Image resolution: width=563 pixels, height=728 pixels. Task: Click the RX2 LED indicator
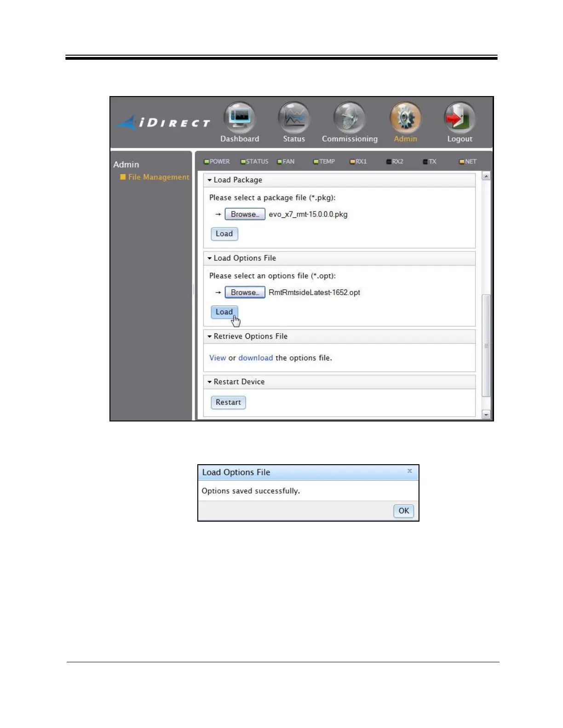point(389,162)
